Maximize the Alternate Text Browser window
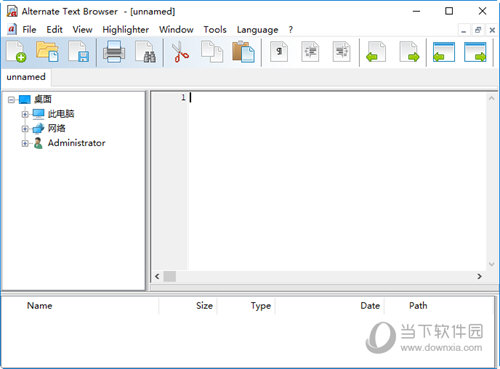This screenshot has height=369, width=500. 449,11
